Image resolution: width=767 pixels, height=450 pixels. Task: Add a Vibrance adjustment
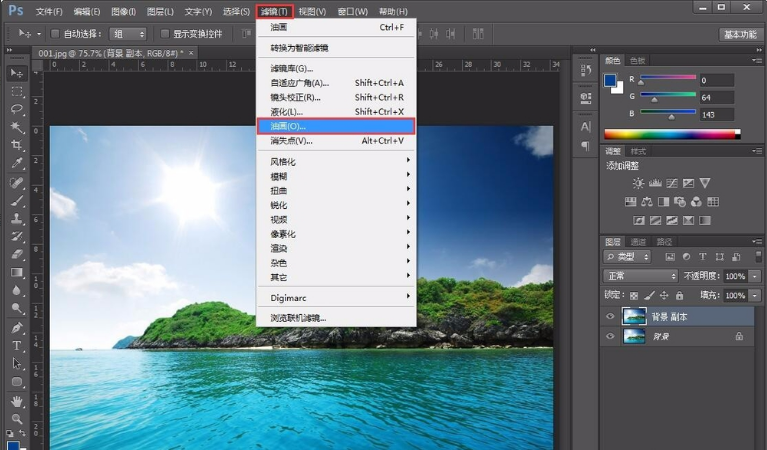point(705,183)
